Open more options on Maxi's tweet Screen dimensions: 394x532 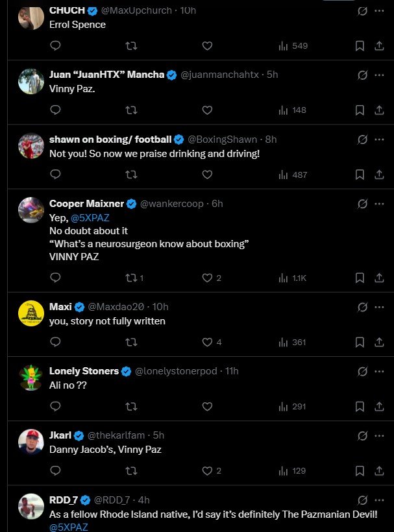click(379, 307)
